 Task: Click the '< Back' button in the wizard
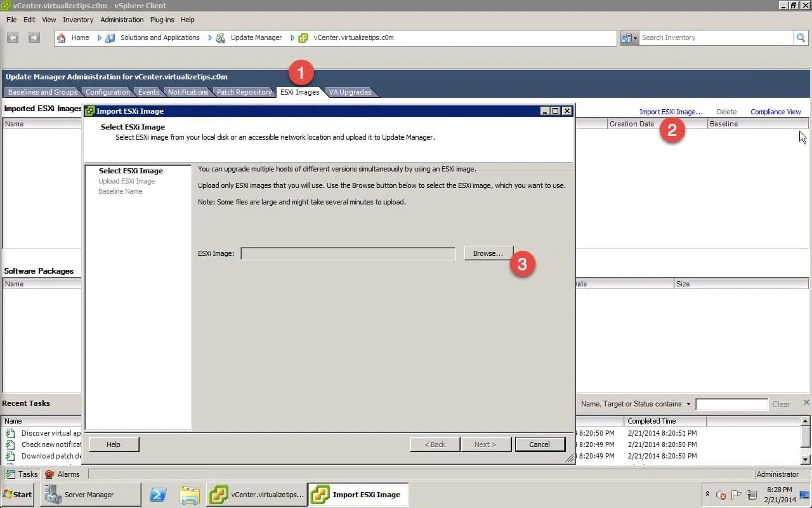435,444
